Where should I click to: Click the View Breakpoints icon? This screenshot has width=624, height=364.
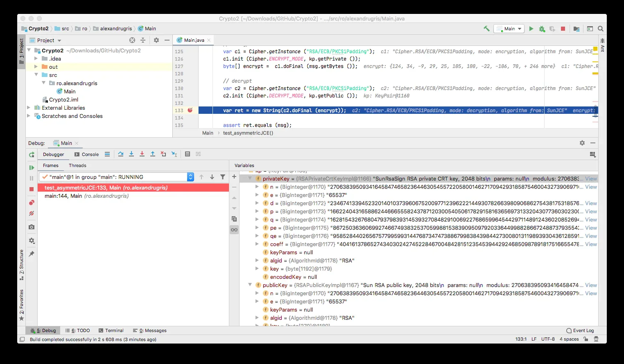(32, 203)
